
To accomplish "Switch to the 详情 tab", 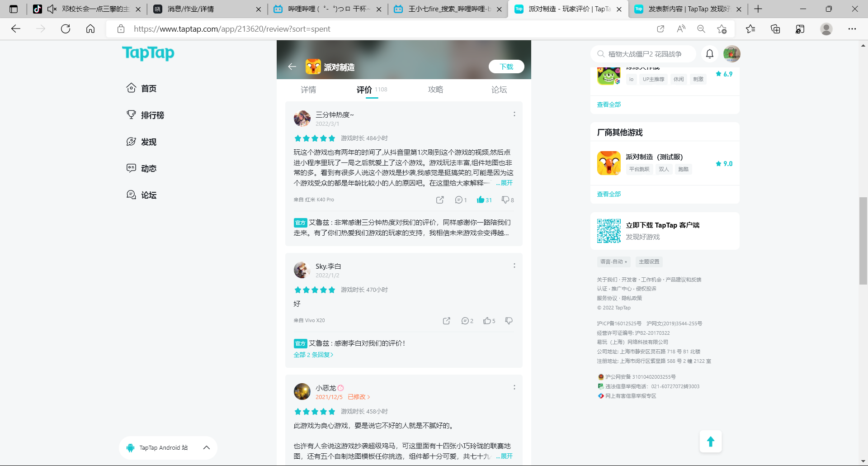I will point(308,90).
